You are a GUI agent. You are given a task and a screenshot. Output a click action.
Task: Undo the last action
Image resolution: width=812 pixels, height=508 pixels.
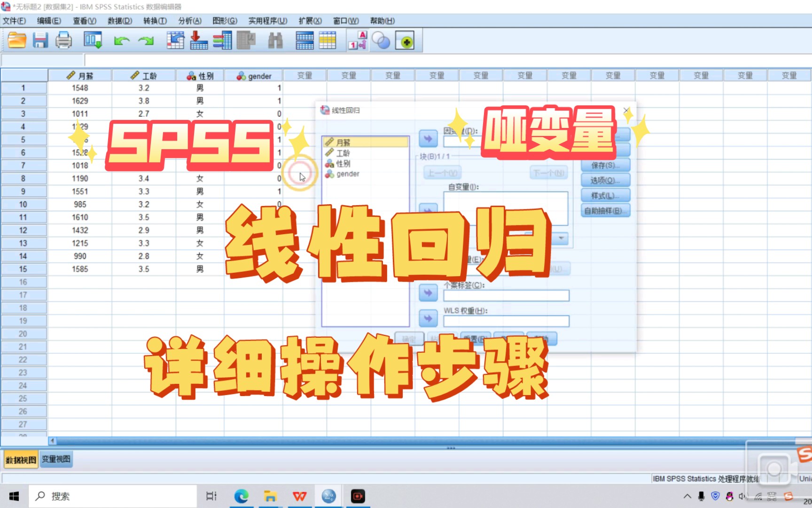(x=122, y=41)
